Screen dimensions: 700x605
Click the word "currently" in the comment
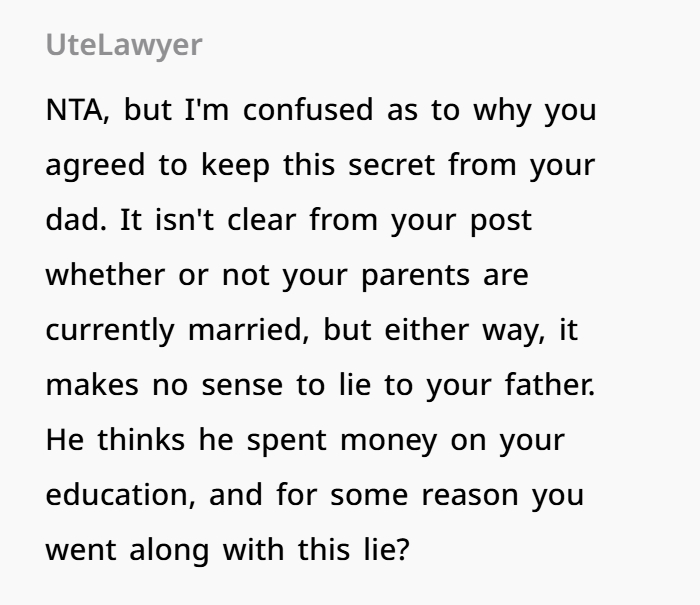[110, 332]
